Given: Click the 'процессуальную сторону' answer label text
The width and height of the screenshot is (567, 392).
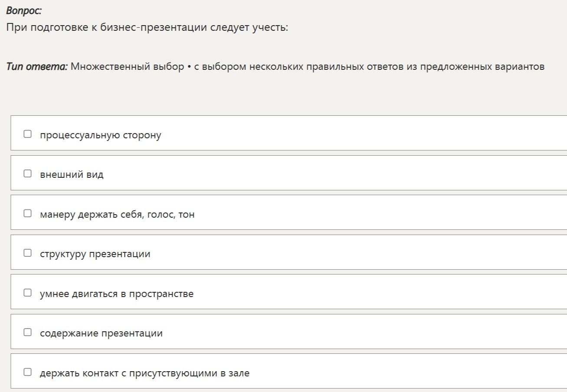Looking at the screenshot, I should (x=101, y=135).
